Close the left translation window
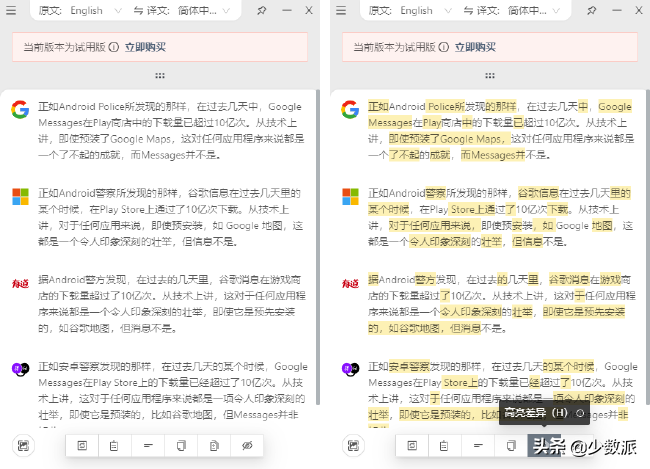Screen dimensions: 650x469 pyautogui.click(x=309, y=10)
